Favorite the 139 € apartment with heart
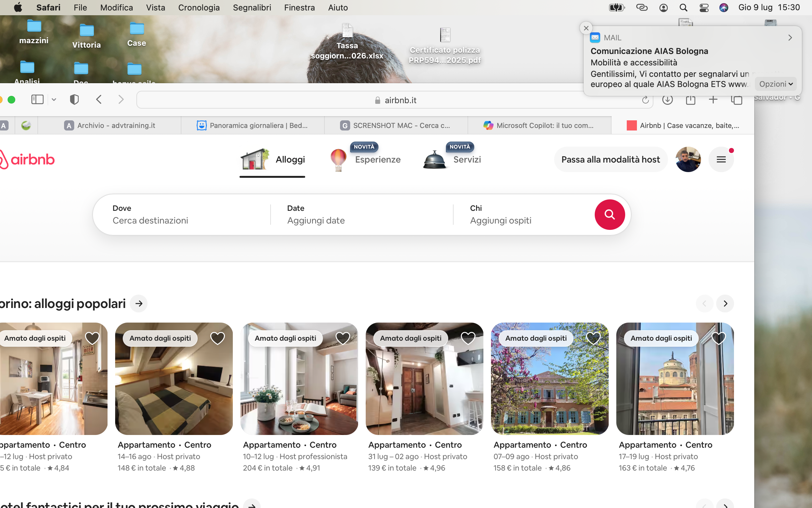812x508 pixels. click(x=468, y=338)
